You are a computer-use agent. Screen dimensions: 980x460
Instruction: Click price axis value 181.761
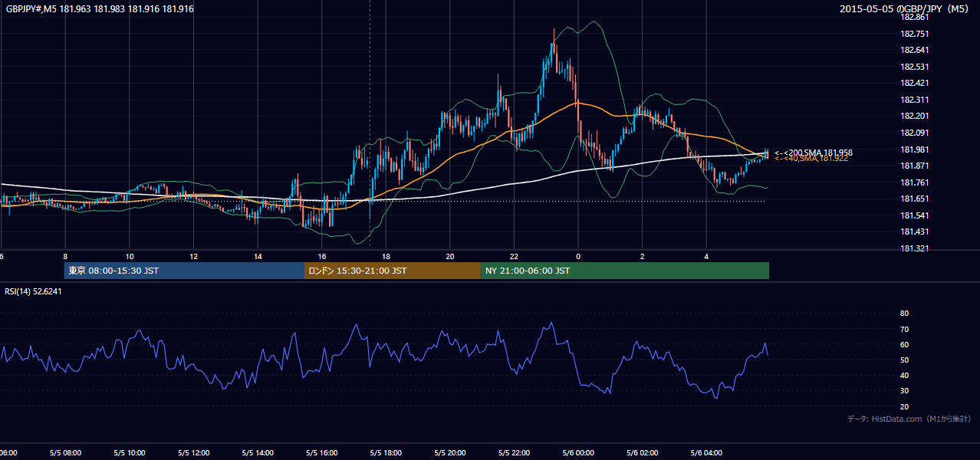tap(914, 182)
